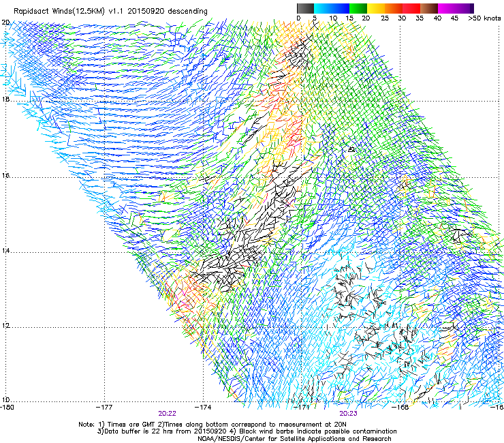Click the green 15-20 knots legend swatch

[358, 8]
